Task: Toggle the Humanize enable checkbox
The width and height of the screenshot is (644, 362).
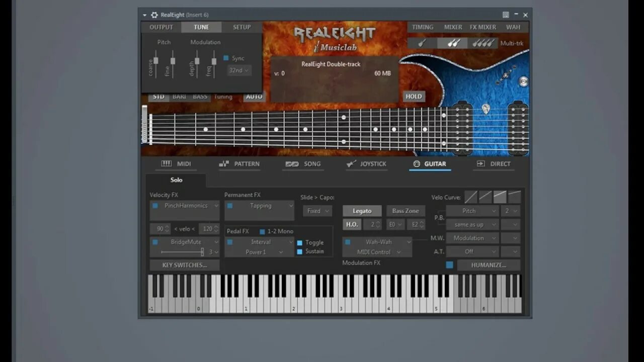Action: click(449, 265)
